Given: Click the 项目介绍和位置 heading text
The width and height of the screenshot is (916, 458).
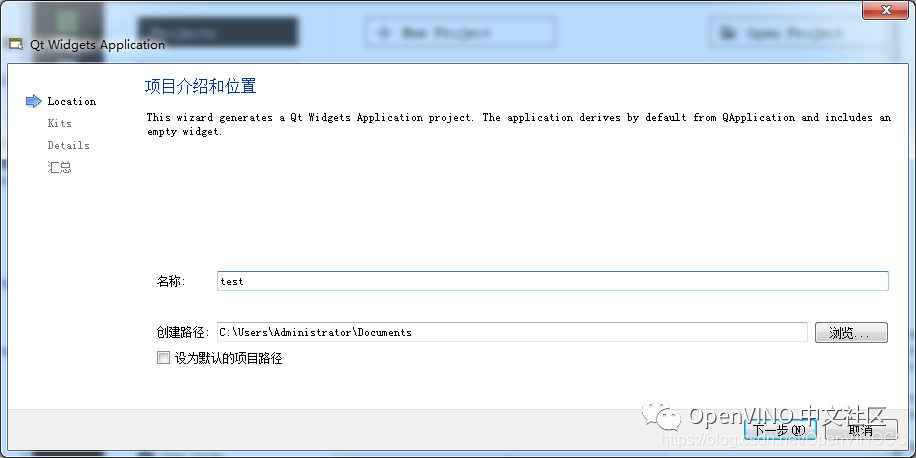Looking at the screenshot, I should 200,86.
